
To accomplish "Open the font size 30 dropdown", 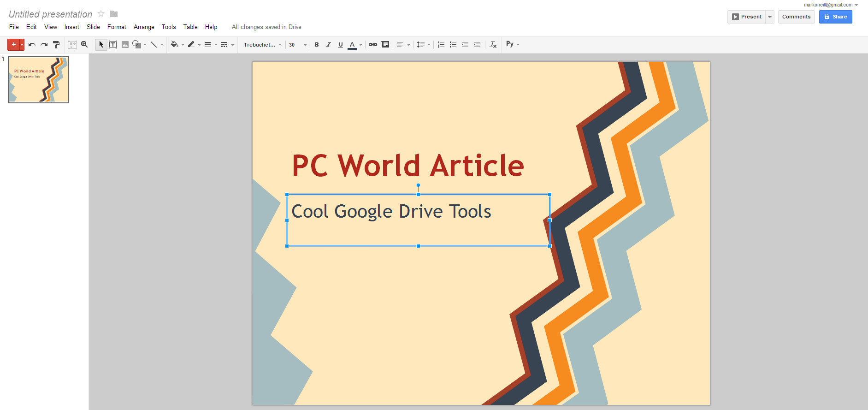I will [297, 45].
